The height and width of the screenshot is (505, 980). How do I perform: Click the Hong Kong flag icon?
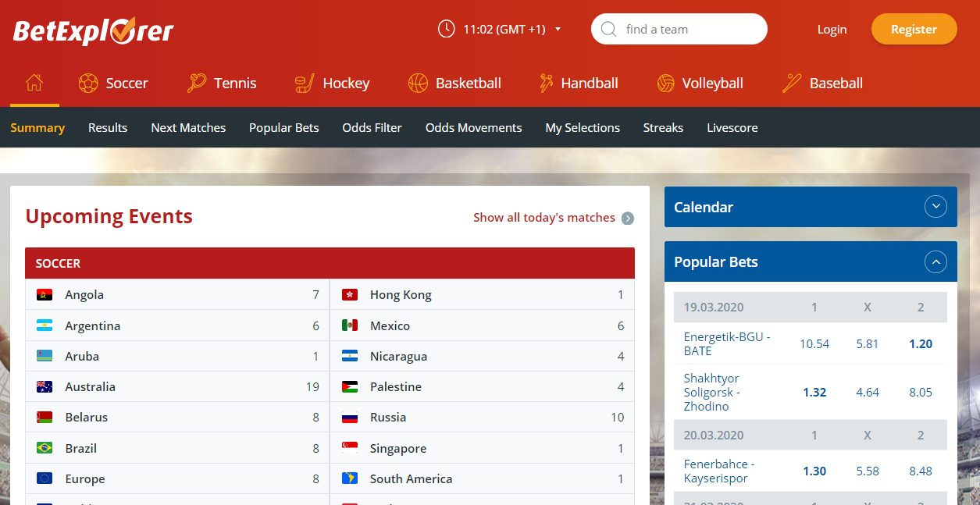pos(350,295)
